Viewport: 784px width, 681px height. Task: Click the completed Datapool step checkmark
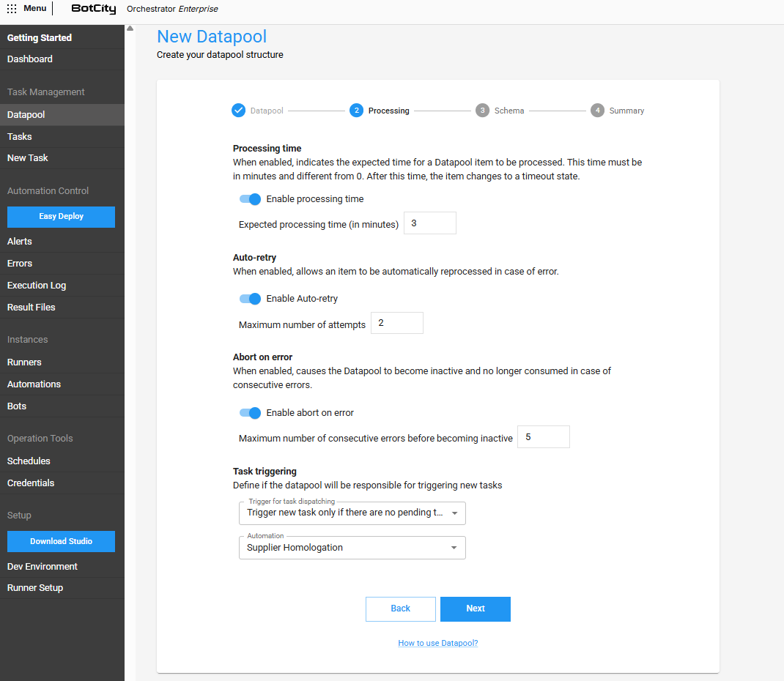pyautogui.click(x=238, y=111)
